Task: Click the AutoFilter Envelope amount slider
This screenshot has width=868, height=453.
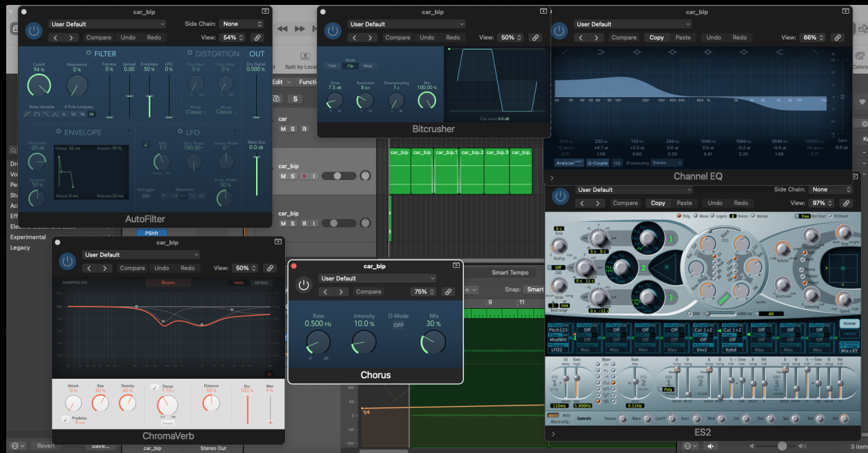Action: [148, 96]
